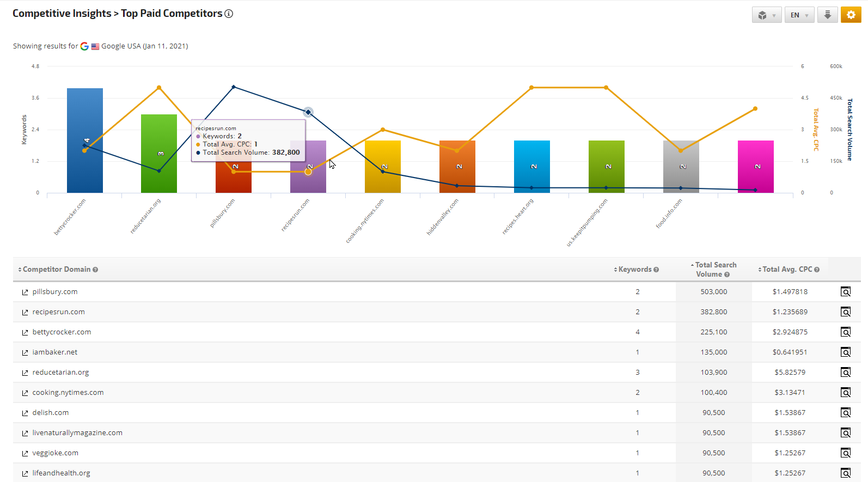Screen dimensions: 868x482
Task: Open the orange settings gear button
Action: (851, 15)
